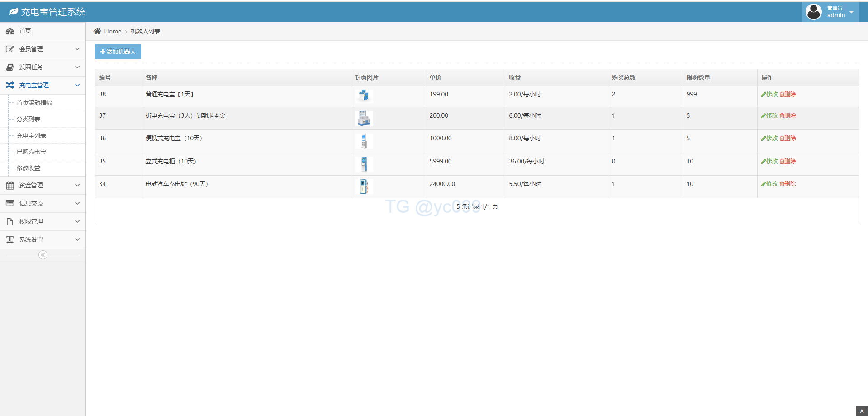Click scroll-to-top arrow icon at bottom right
The width and height of the screenshot is (868, 416).
point(862,411)
